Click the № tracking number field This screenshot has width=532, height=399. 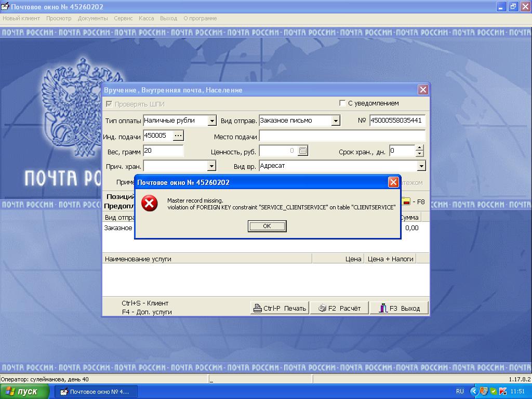click(397, 121)
